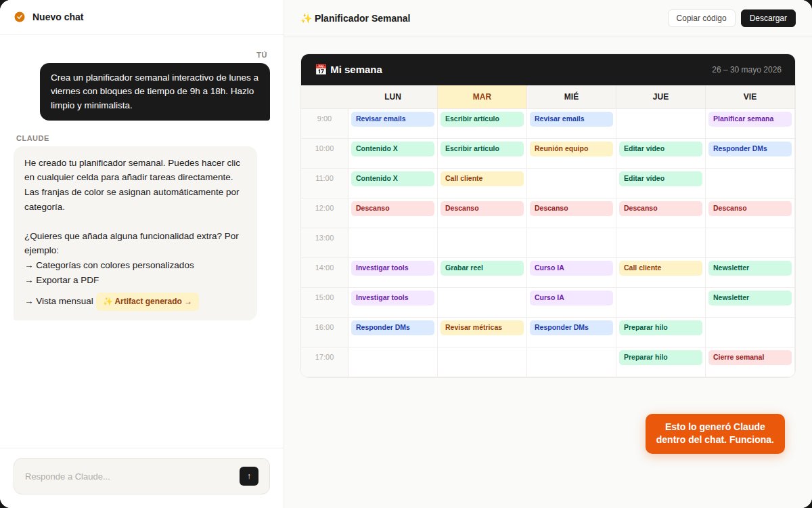Screen dimensions: 812x508
Task: Click the orange Esto lo generó Claude banner
Action: tap(715, 433)
